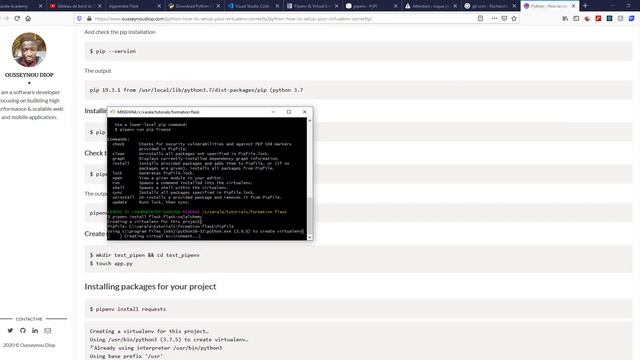Screen dimensions: 640x360
Task: Click the '$ pipenv install requests' code line
Action: pos(128,309)
